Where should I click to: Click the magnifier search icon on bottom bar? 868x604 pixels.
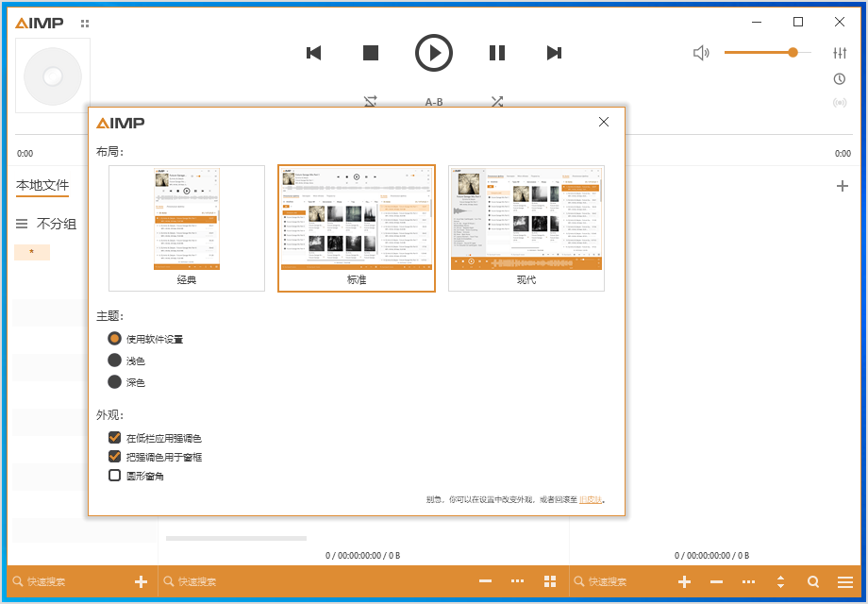pos(812,581)
